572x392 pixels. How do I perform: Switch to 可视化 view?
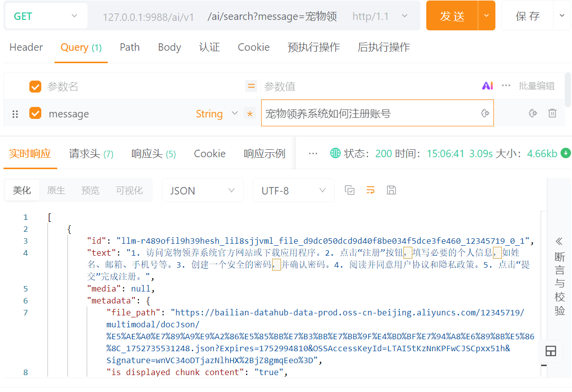[129, 190]
